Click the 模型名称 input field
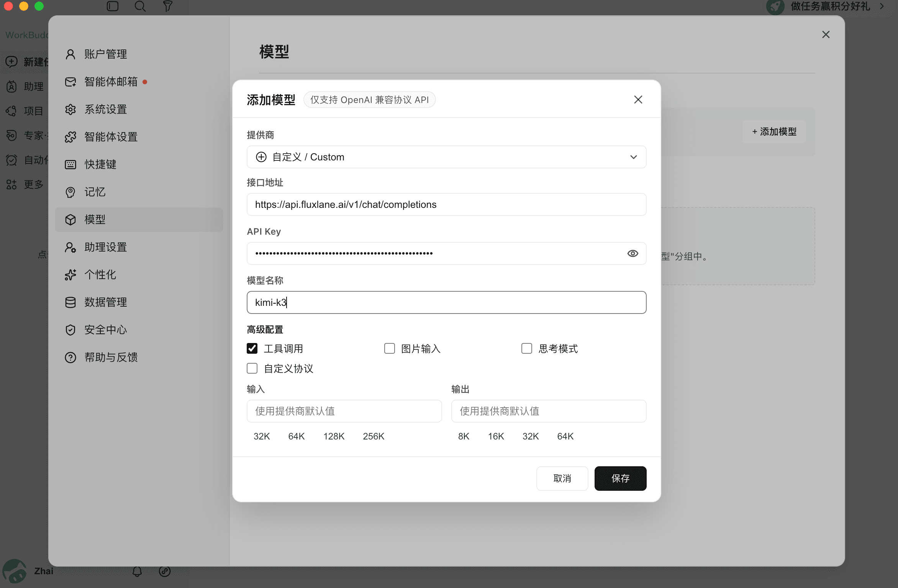 pyautogui.click(x=446, y=302)
